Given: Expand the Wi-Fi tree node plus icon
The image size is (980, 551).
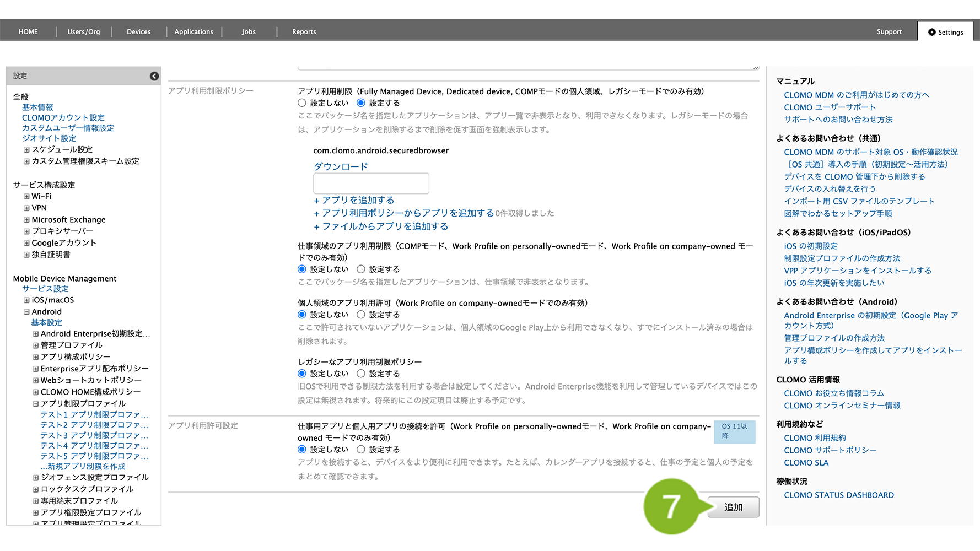Looking at the screenshot, I should (x=26, y=196).
